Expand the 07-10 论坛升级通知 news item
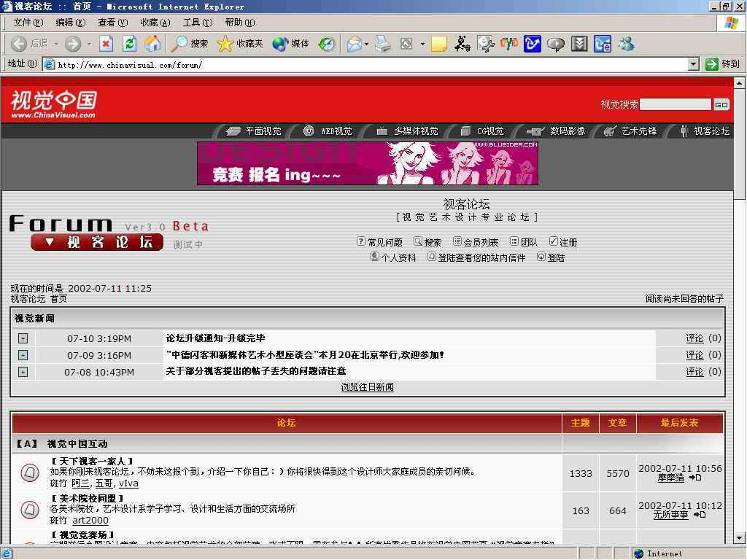Screen dimensions: 747x560 pyautogui.click(x=23, y=338)
